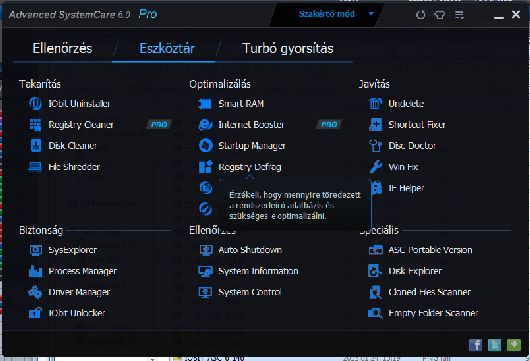This screenshot has height=361, width=530.
Task: Open Internet Booster icon
Action: click(206, 125)
